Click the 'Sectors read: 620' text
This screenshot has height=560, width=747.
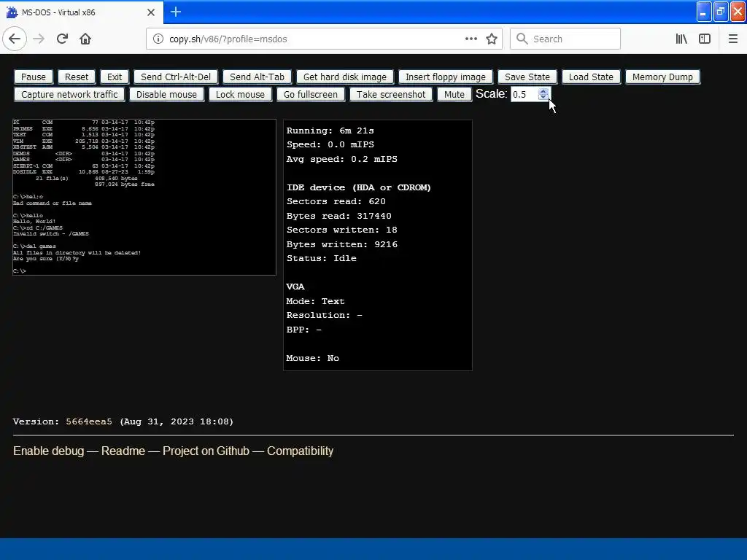coord(336,201)
